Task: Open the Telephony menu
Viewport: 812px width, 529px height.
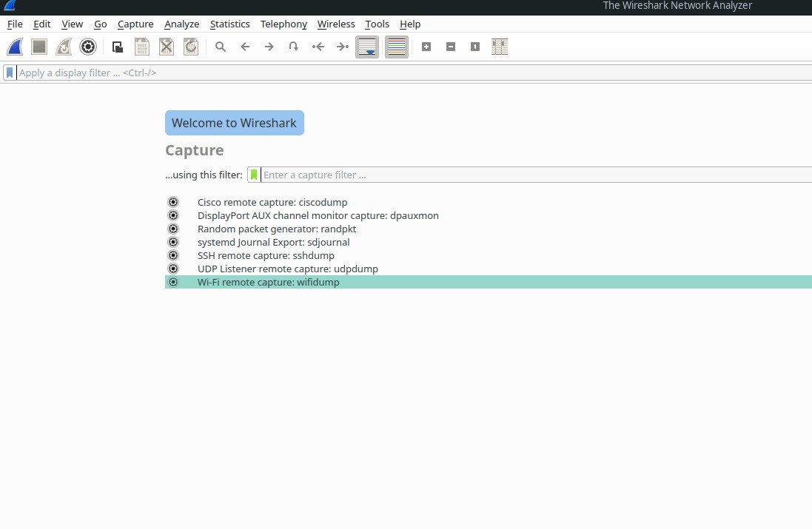Action: 283,24
